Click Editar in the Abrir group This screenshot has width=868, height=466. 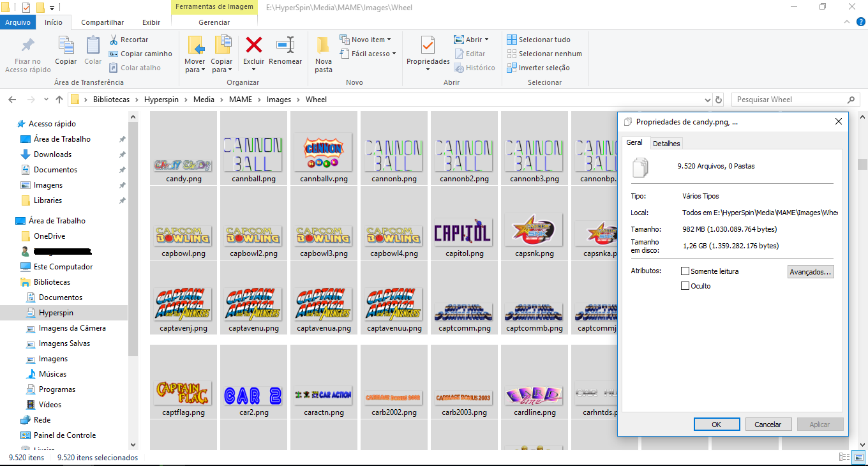coord(470,54)
